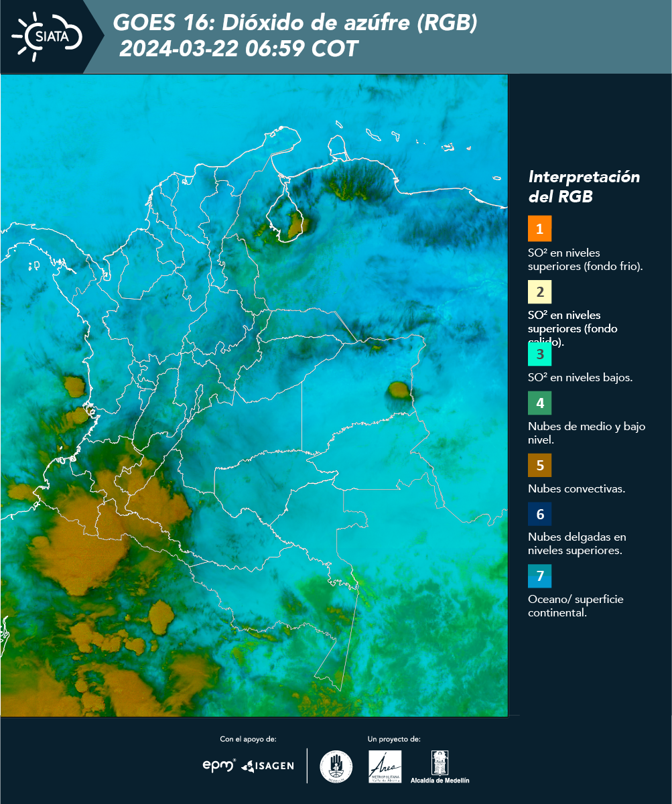
Task: Select the brown legend swatch numbered 5
Action: coord(539,464)
